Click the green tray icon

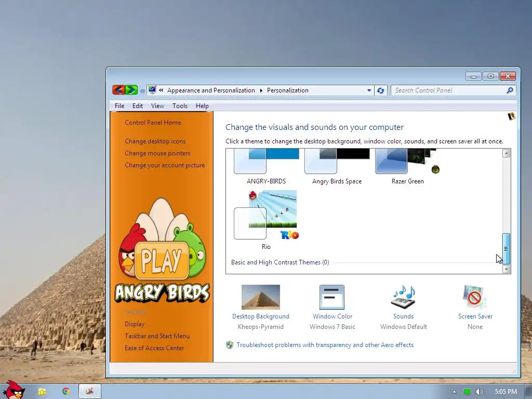(467, 392)
